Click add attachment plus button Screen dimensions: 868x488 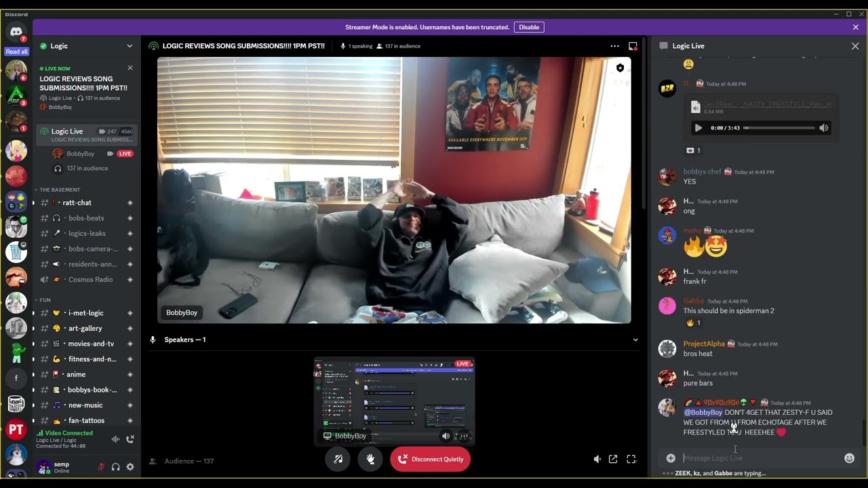(671, 458)
